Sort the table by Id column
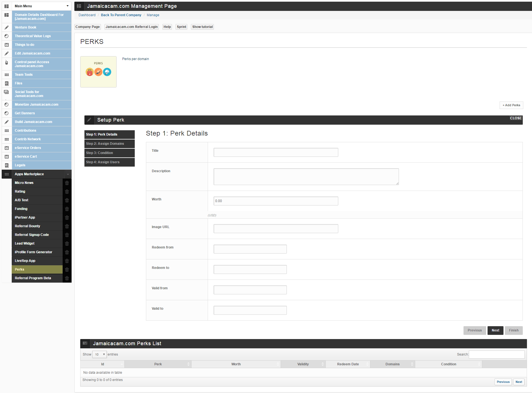 coord(103,364)
